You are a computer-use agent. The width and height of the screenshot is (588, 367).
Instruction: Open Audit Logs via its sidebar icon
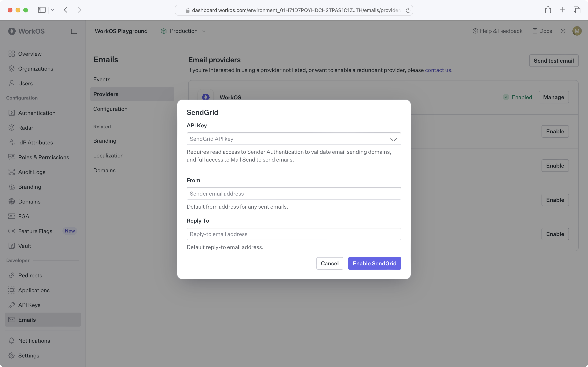tap(12, 172)
